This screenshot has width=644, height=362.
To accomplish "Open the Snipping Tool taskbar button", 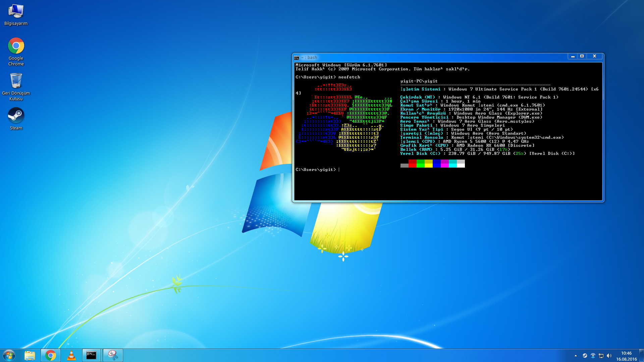I will coord(113,355).
